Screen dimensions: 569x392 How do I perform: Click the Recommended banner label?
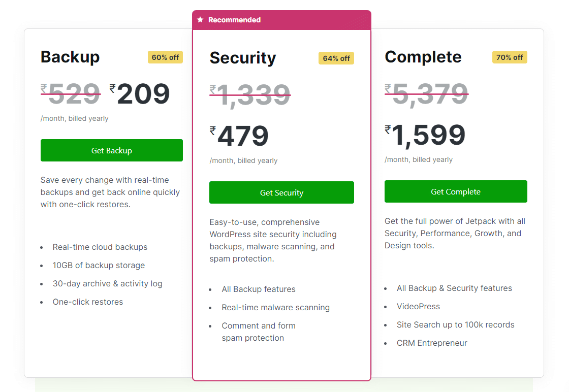(234, 20)
